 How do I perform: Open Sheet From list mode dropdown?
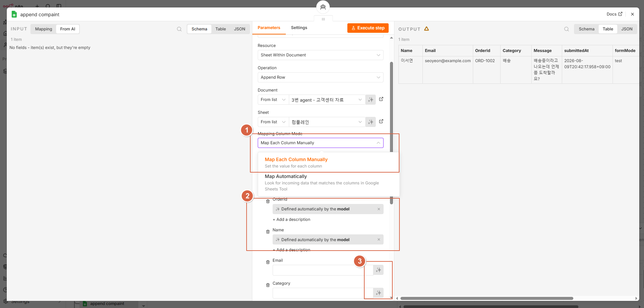pyautogui.click(x=273, y=122)
